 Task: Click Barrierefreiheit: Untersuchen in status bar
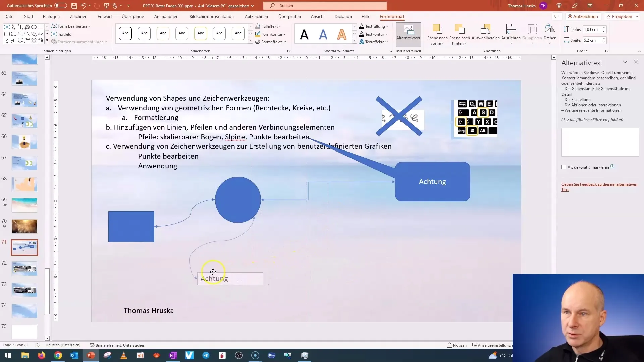tap(117, 345)
